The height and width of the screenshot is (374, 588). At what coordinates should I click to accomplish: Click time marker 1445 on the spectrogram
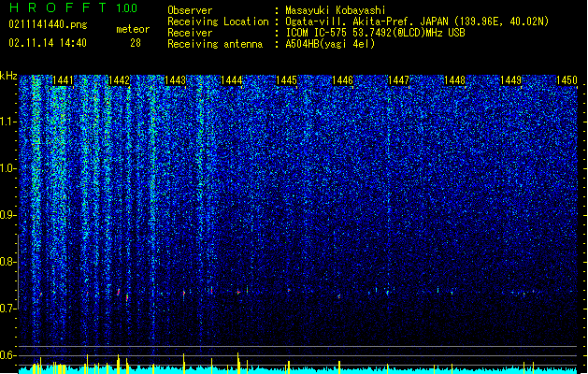click(286, 80)
